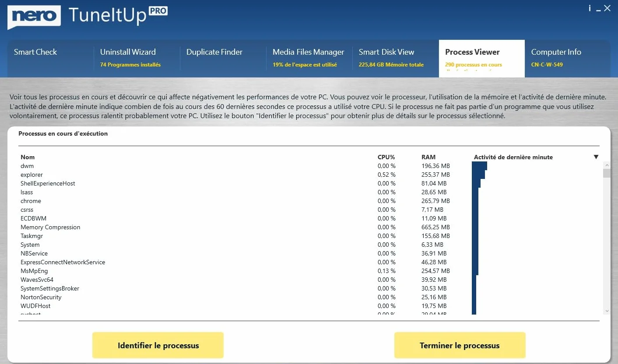Image resolution: width=618 pixels, height=364 pixels.
Task: Click the process list scrollbar thumb
Action: 607,173
